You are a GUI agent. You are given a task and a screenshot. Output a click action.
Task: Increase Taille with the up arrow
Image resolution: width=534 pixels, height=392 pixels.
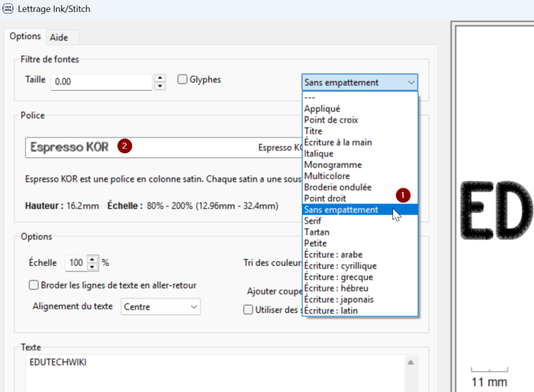point(160,78)
